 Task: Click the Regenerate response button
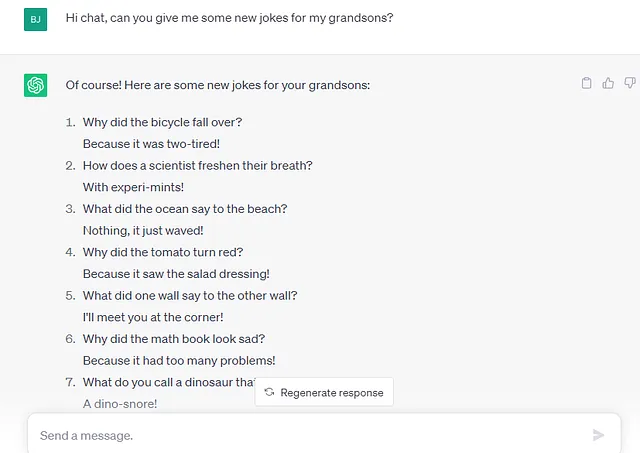click(324, 392)
